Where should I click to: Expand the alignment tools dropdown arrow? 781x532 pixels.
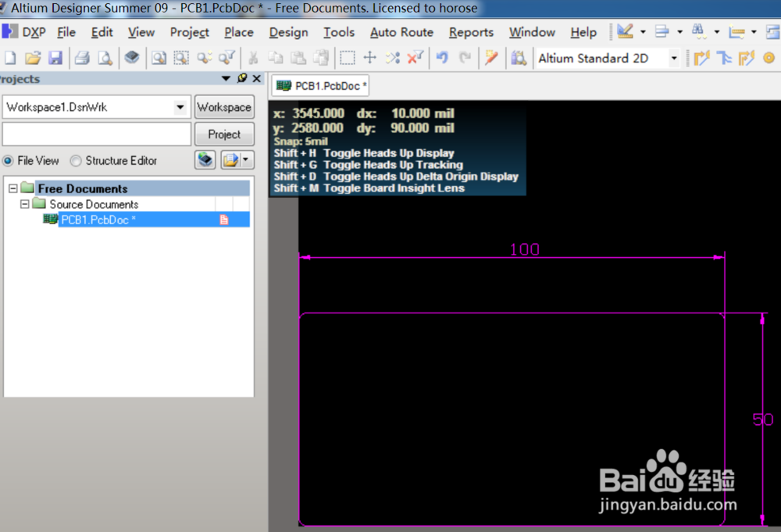680,32
